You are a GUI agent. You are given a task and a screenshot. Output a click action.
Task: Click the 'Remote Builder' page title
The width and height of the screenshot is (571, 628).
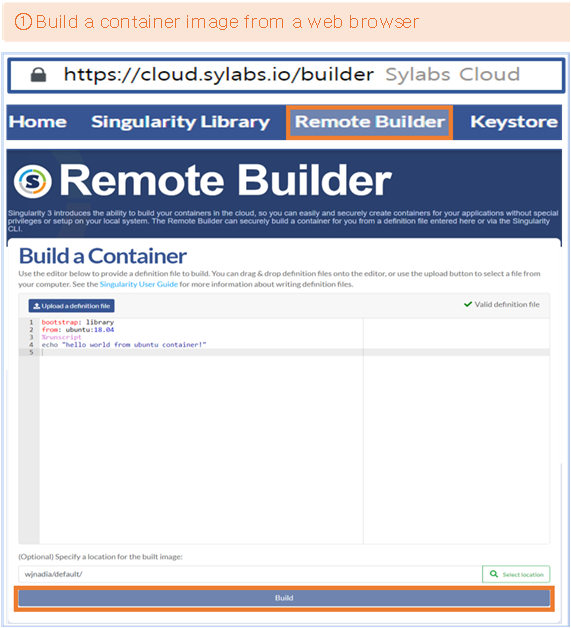click(x=225, y=181)
